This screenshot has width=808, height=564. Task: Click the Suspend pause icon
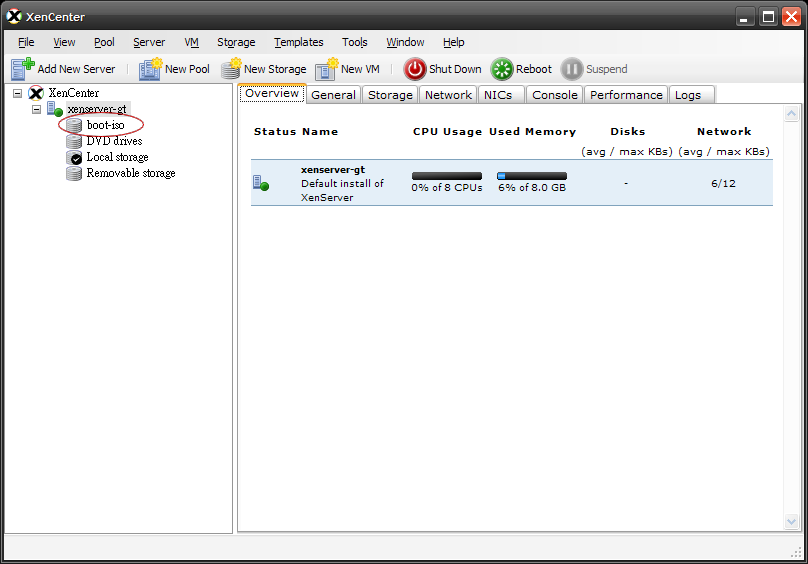pos(571,69)
